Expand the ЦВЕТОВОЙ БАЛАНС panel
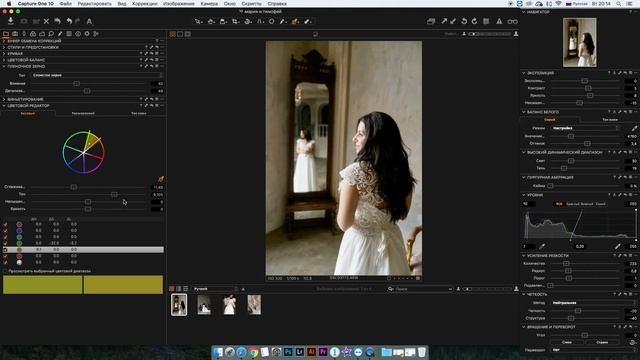 [4, 60]
